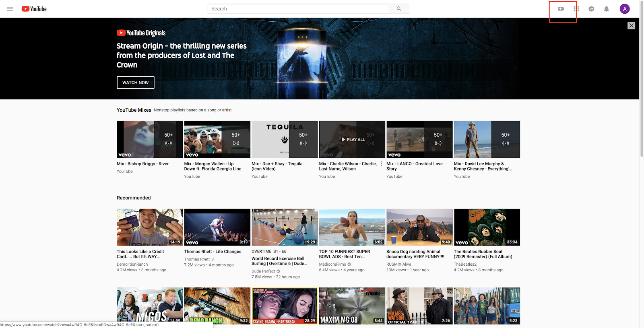This screenshot has height=328, width=644.
Task: Open This Looks Like a Credit Card title
Action: tap(140, 254)
